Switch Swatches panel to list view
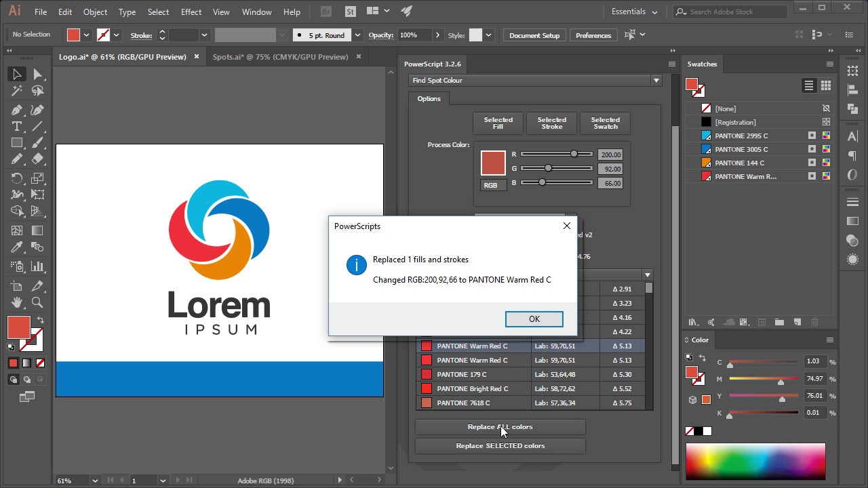 coord(808,85)
